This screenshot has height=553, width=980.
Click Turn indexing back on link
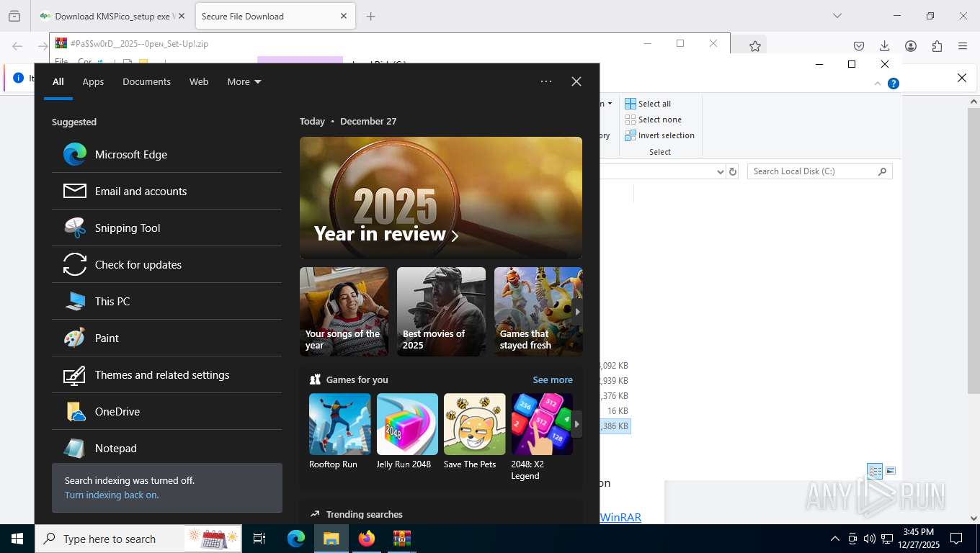pos(112,495)
